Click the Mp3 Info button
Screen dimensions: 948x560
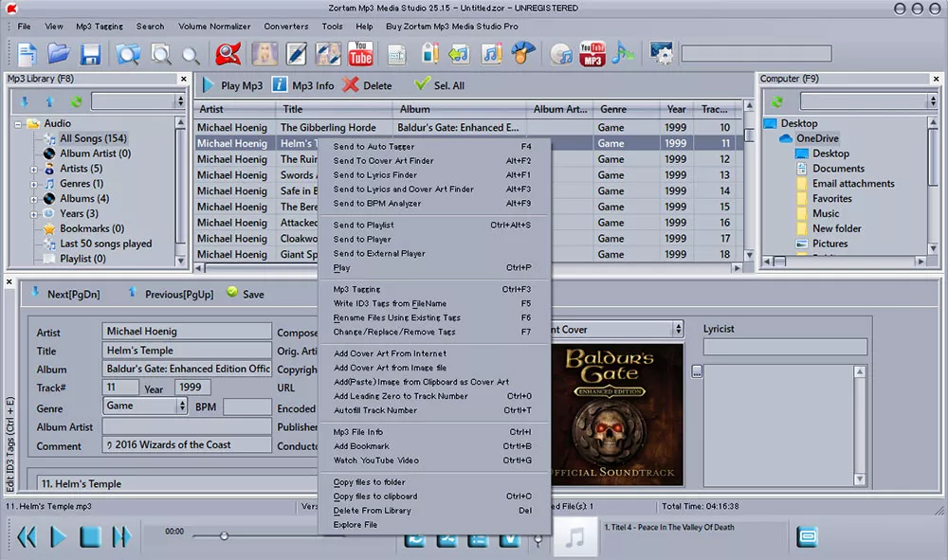click(x=303, y=85)
